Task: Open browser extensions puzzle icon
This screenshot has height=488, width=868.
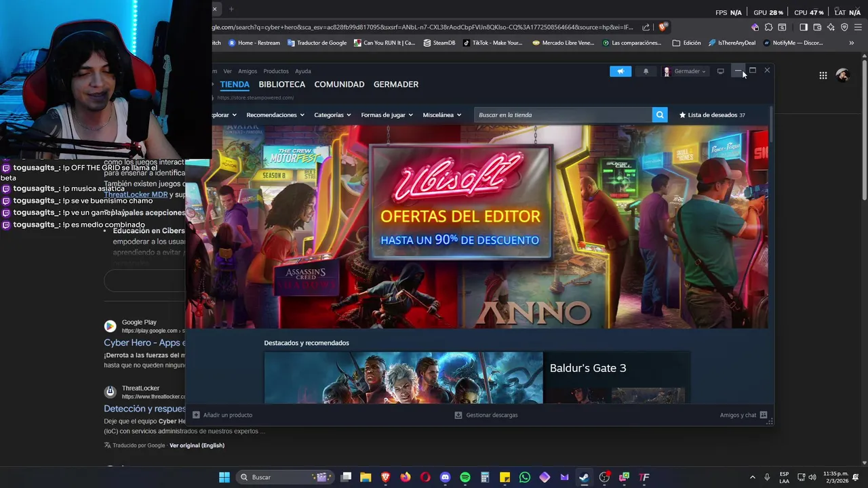Action: 768,27
